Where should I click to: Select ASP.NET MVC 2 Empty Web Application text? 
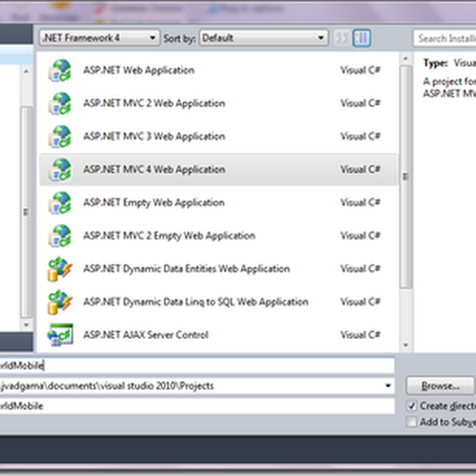tap(169, 236)
